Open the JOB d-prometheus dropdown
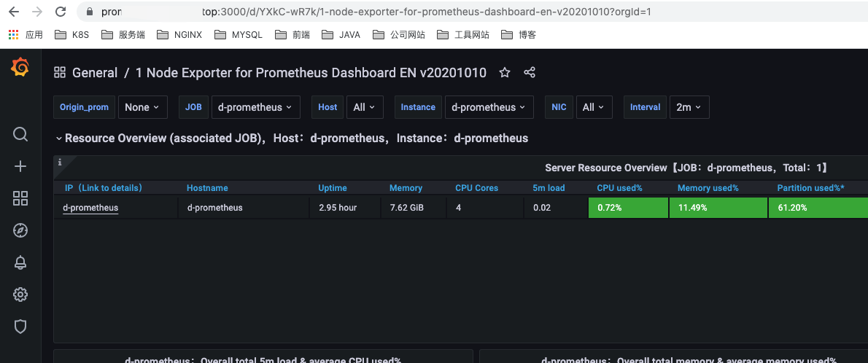The width and height of the screenshot is (868, 363). [256, 107]
